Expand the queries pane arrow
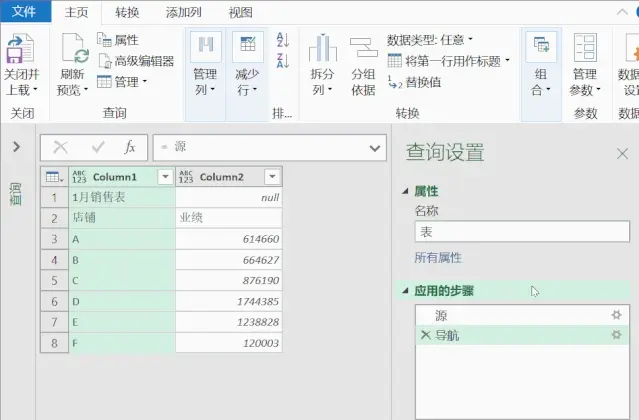 16,147
